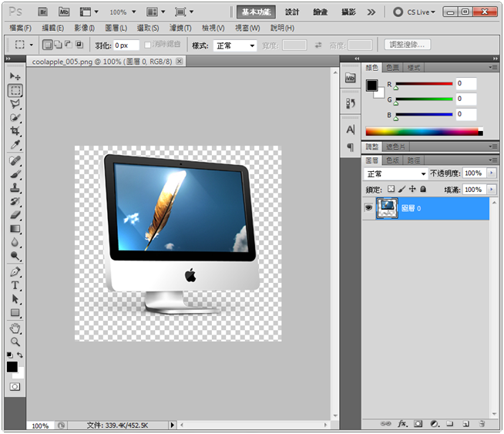504x434 pixels.
Task: Select the Quick Selection tool
Action: [15, 117]
